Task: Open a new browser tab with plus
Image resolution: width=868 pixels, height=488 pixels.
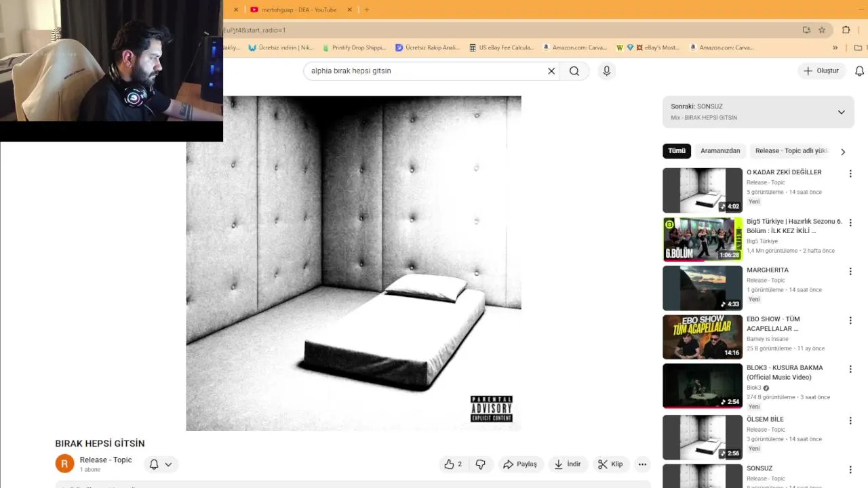Action: pos(367,9)
